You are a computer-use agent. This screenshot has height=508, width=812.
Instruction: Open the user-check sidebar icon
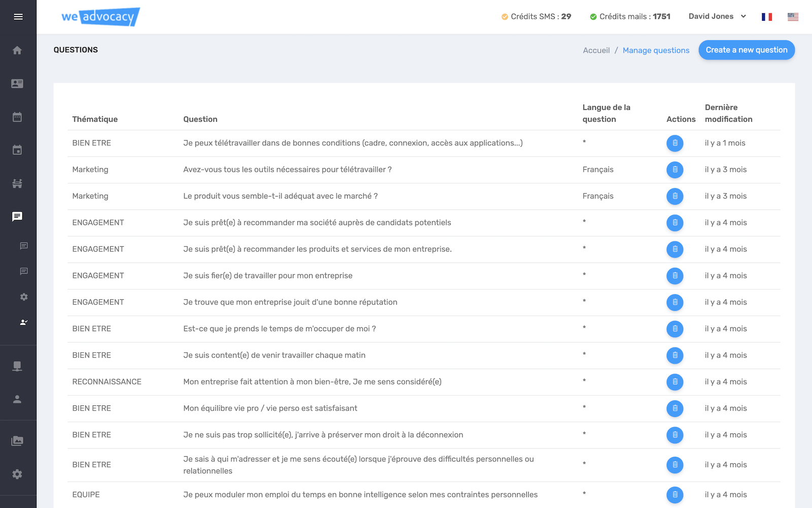(24, 322)
